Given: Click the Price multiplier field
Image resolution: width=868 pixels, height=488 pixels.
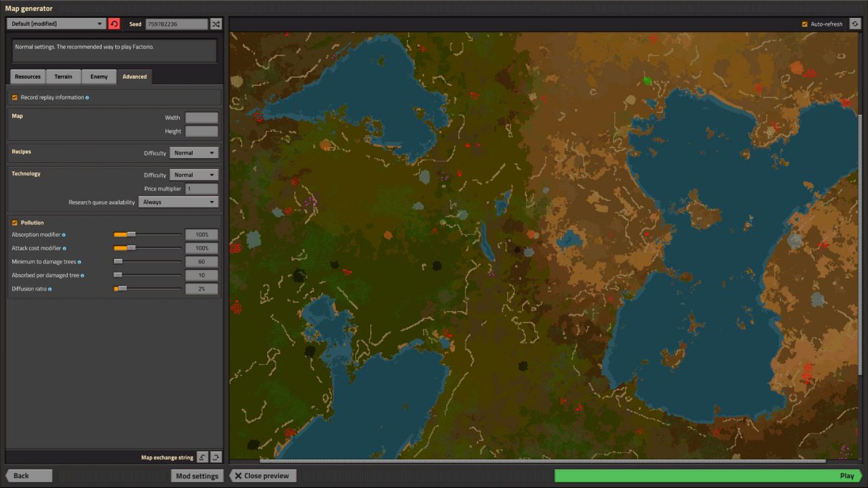Looking at the screenshot, I should pyautogui.click(x=201, y=189).
